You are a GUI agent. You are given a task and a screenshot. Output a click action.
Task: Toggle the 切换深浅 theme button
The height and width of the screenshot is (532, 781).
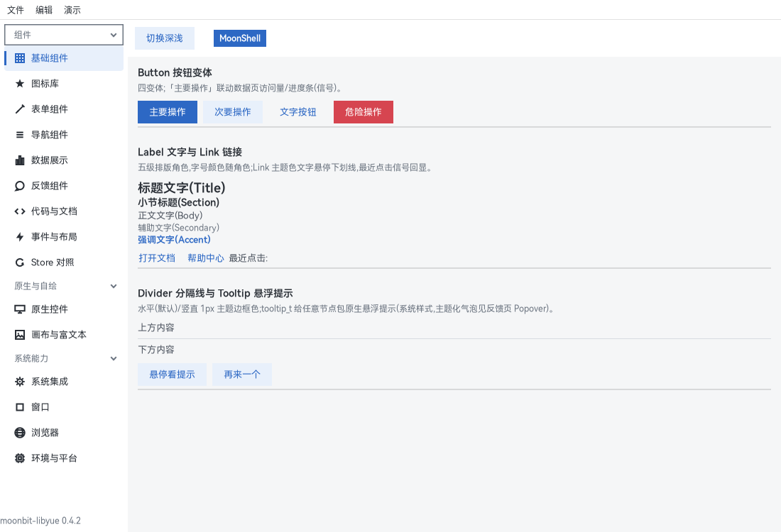click(165, 38)
